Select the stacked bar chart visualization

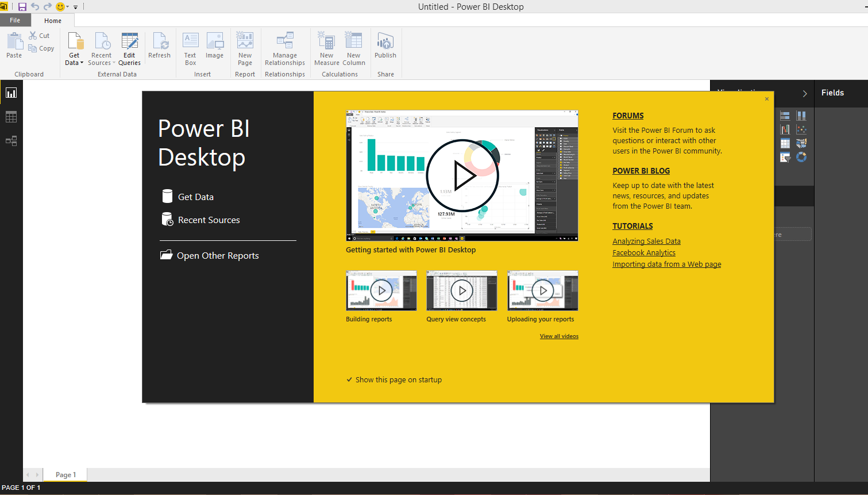tap(785, 114)
